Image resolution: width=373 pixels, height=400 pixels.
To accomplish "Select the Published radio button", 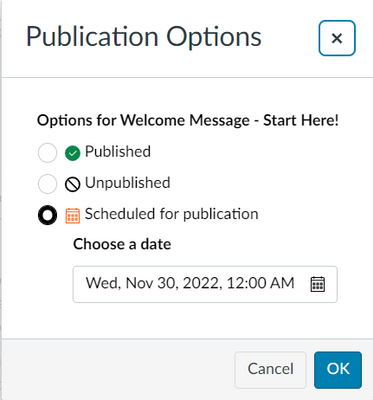I will pos(47,153).
